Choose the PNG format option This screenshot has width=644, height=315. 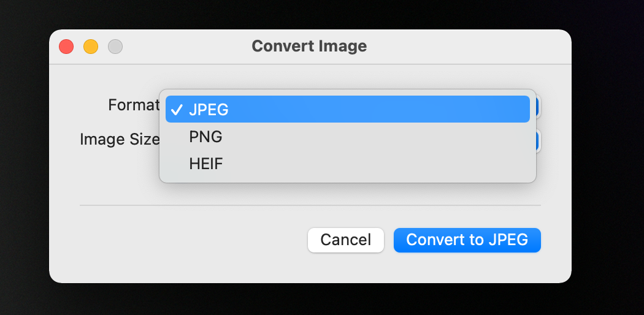tap(348, 137)
